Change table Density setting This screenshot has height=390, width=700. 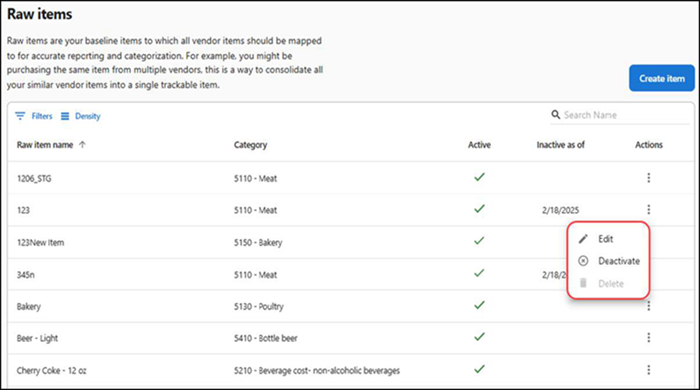click(x=81, y=116)
